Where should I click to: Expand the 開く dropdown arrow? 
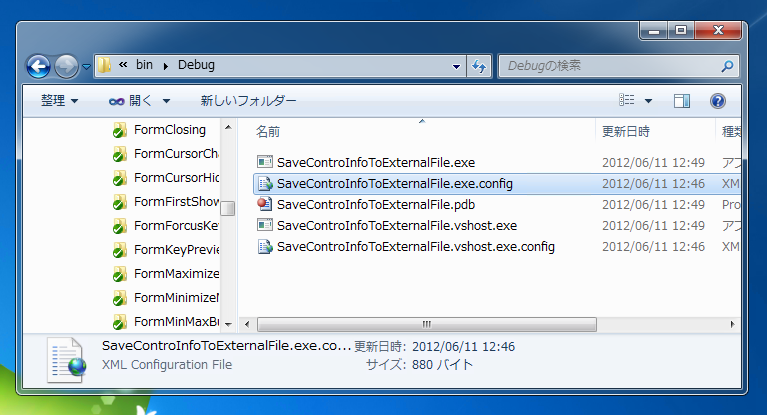point(166,101)
